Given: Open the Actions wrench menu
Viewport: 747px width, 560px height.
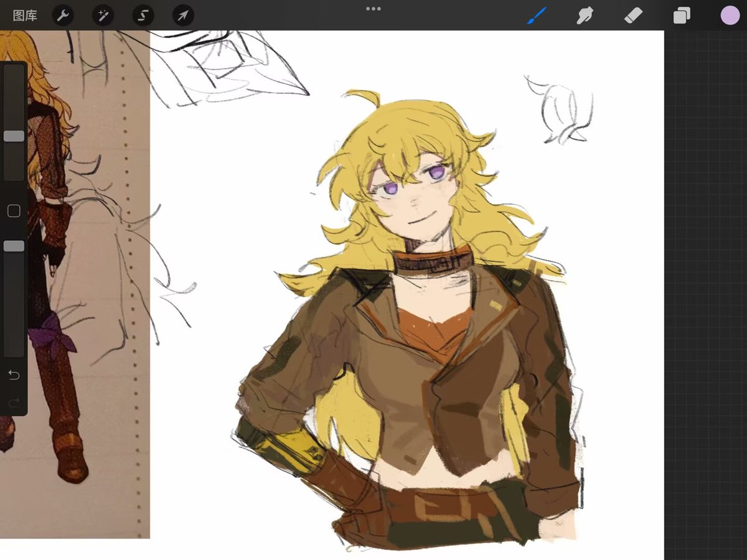Looking at the screenshot, I should tap(63, 16).
